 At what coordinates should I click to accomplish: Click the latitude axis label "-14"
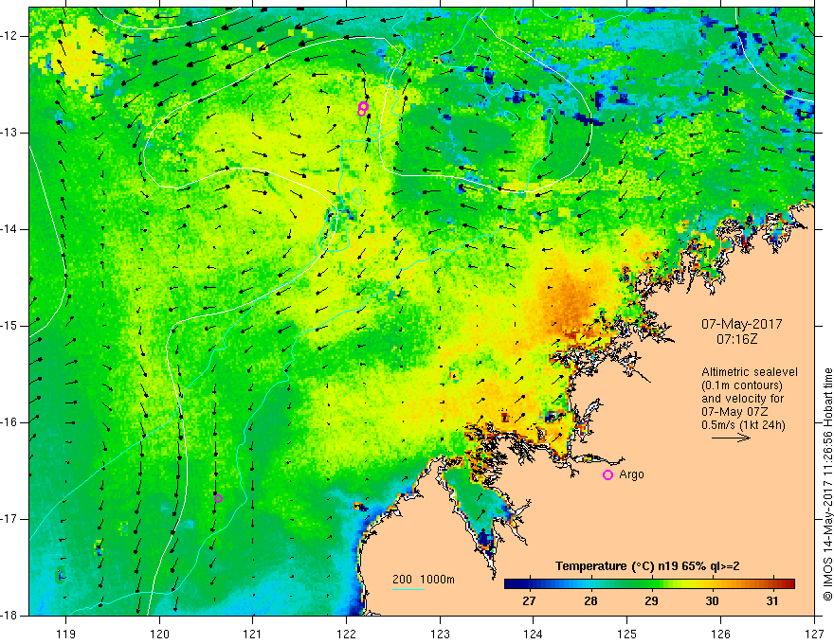pyautogui.click(x=9, y=229)
